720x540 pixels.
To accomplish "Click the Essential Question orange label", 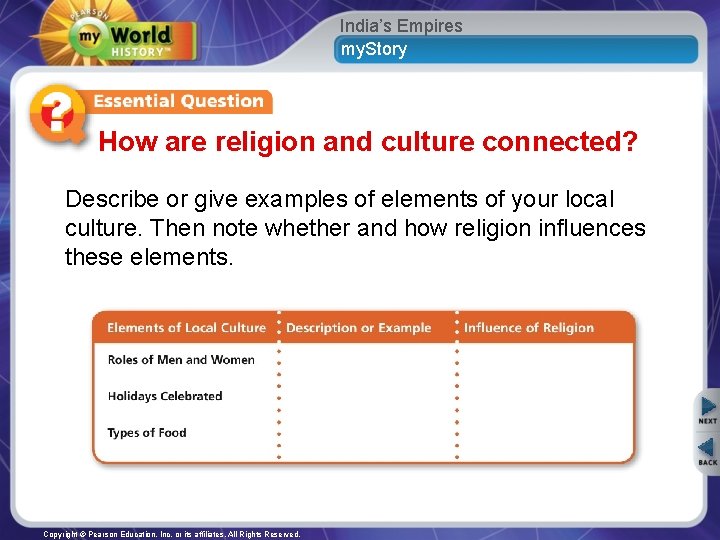I will point(179,101).
